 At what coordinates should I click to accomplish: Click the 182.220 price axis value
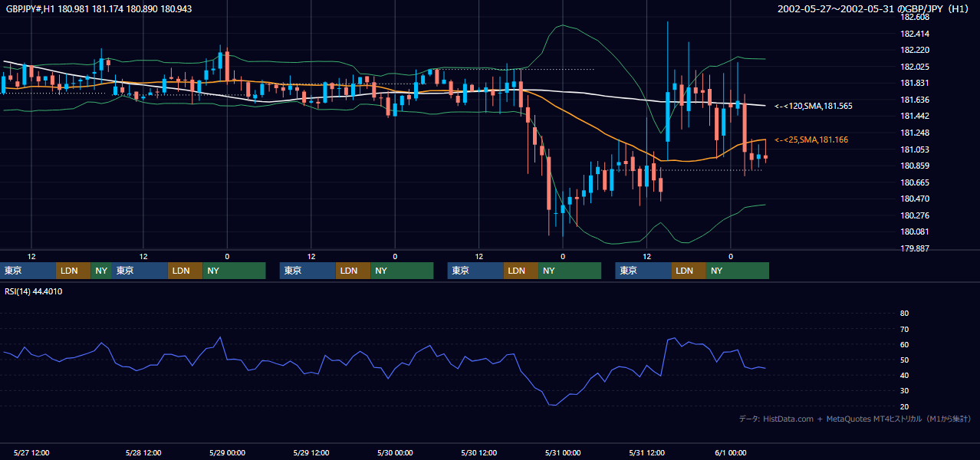tap(914, 50)
